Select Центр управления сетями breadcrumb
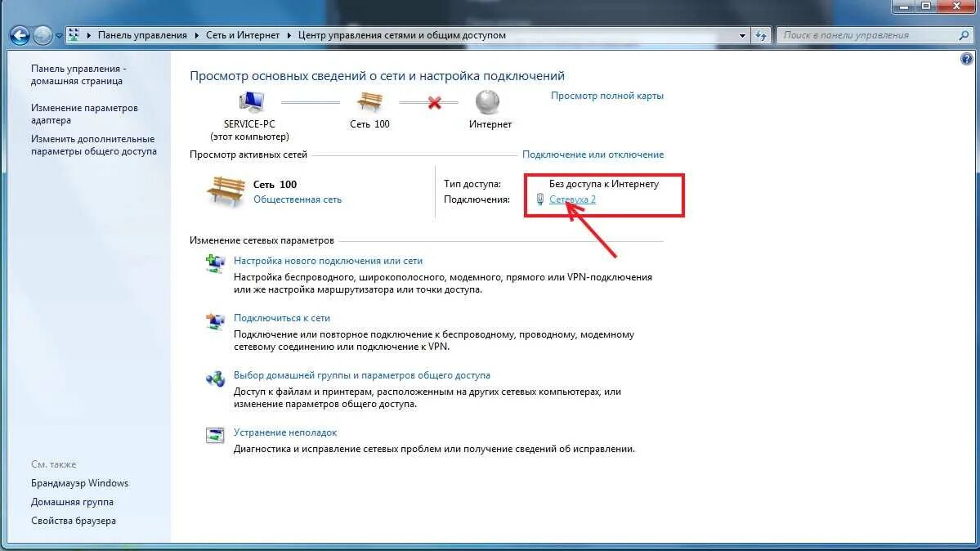The image size is (980, 551). (x=401, y=35)
